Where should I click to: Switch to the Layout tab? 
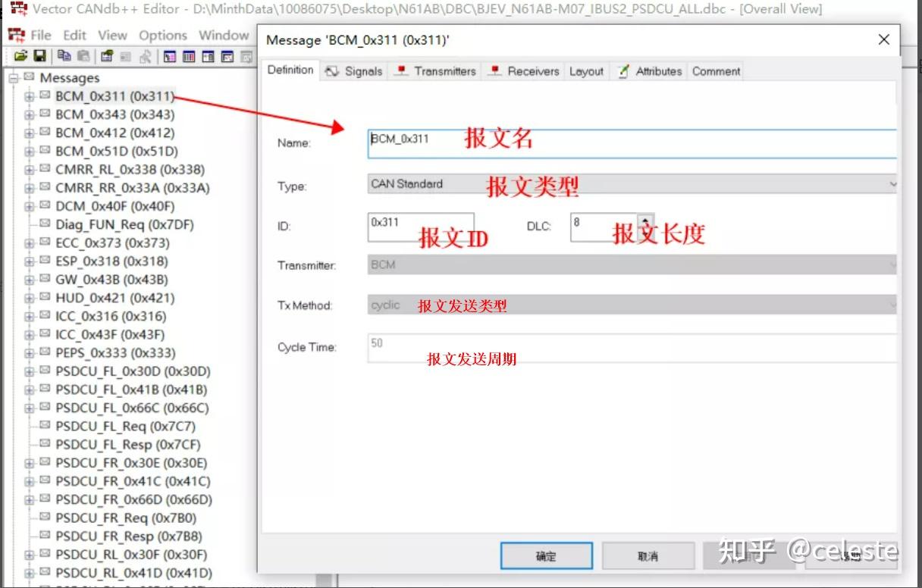pyautogui.click(x=586, y=70)
